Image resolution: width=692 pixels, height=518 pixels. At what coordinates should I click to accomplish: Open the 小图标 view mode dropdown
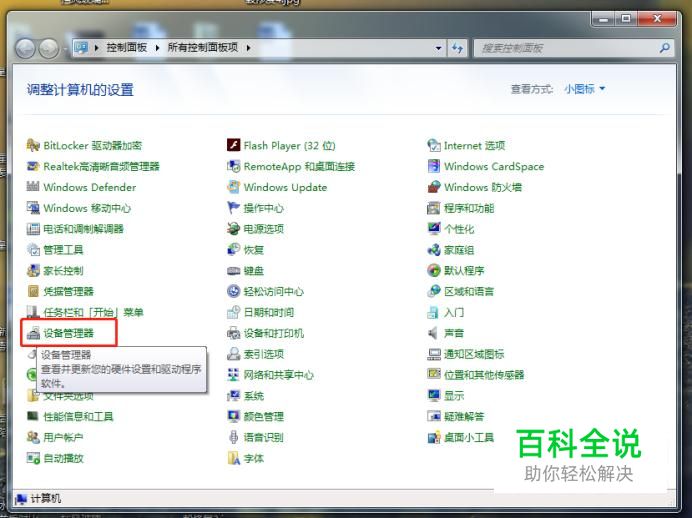point(584,89)
